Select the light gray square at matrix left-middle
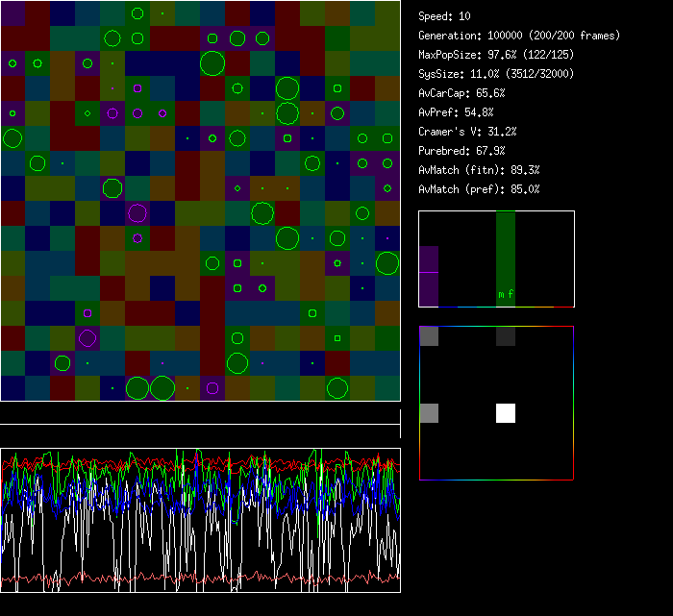Viewport: 673px width, 616px height. tap(429, 413)
